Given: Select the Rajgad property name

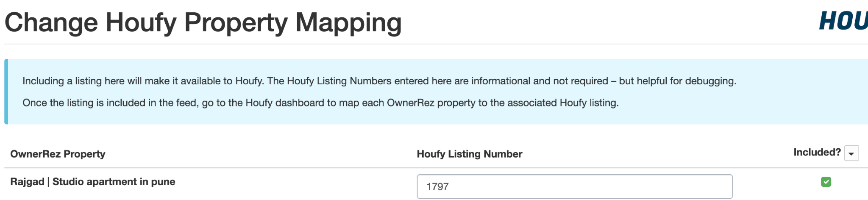Looking at the screenshot, I should click(27, 182).
